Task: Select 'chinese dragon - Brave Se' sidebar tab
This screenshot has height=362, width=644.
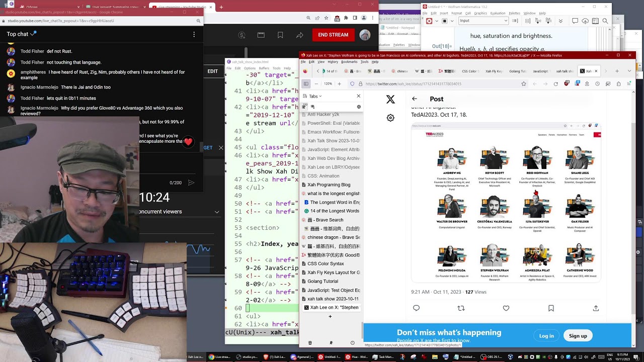Action: click(331, 237)
